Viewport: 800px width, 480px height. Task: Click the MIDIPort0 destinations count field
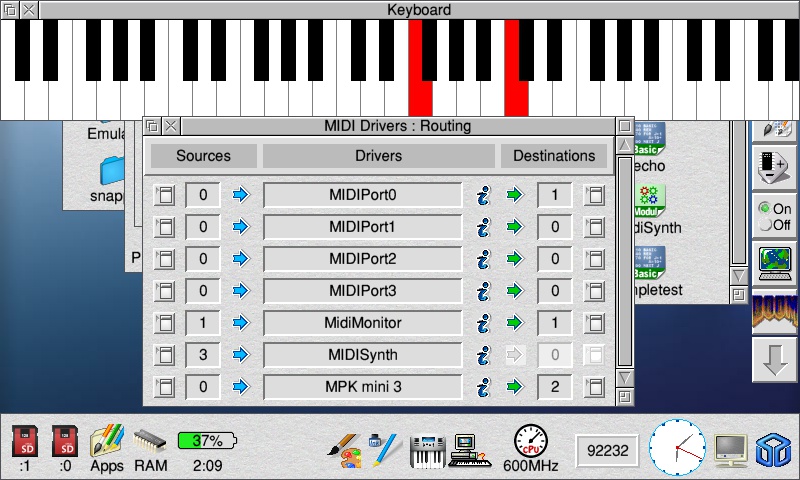click(554, 195)
